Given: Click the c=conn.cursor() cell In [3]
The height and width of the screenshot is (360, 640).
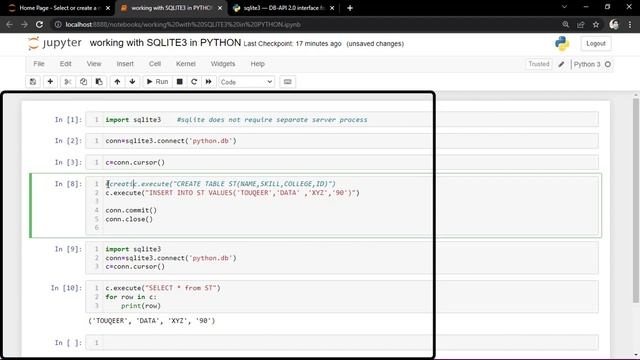Looking at the screenshot, I should pos(342,162).
